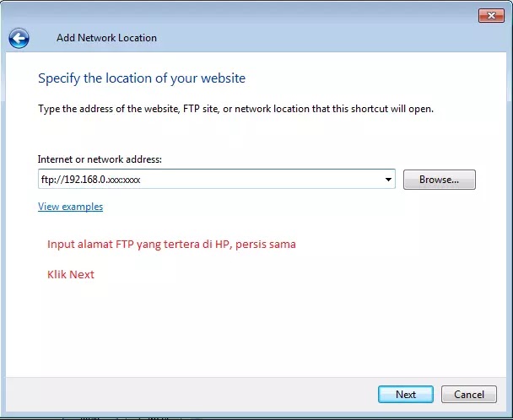
Task: Open the address history dropdown arrow
Action: click(388, 180)
